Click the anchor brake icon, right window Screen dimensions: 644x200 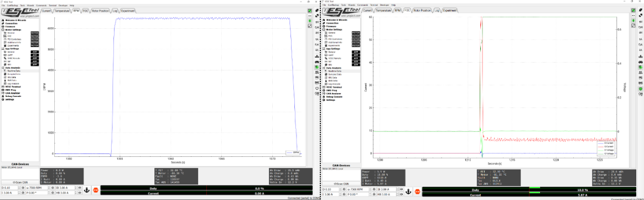click(408, 192)
